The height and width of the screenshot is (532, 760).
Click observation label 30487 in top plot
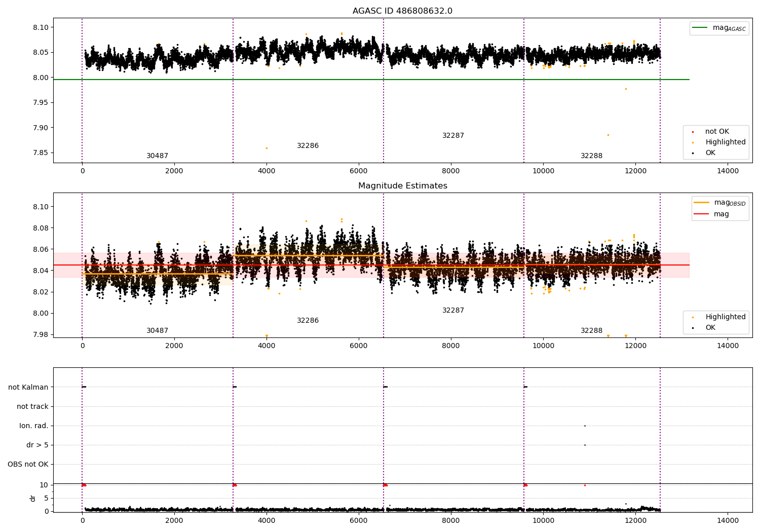point(157,156)
